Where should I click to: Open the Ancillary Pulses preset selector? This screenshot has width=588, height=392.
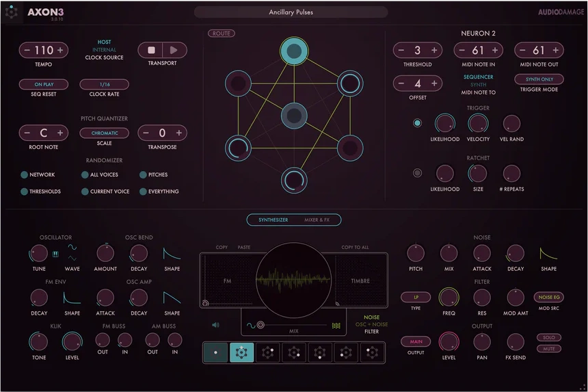tap(291, 12)
